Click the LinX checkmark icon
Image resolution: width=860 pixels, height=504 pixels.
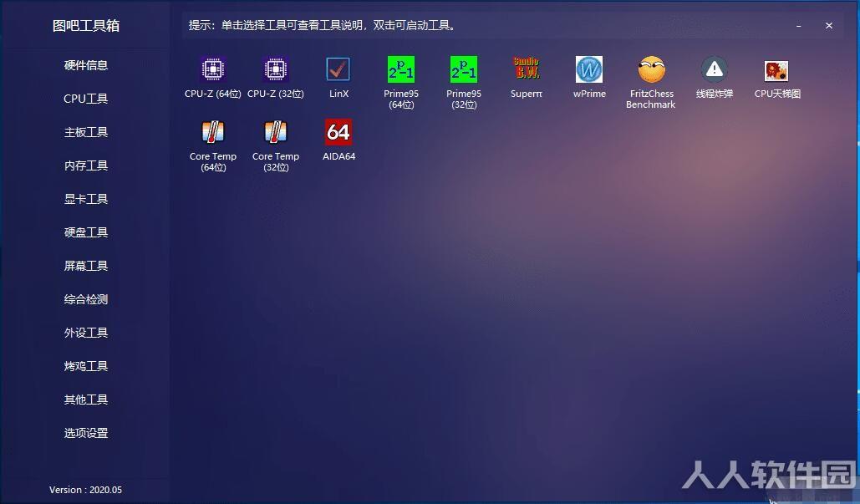(338, 69)
